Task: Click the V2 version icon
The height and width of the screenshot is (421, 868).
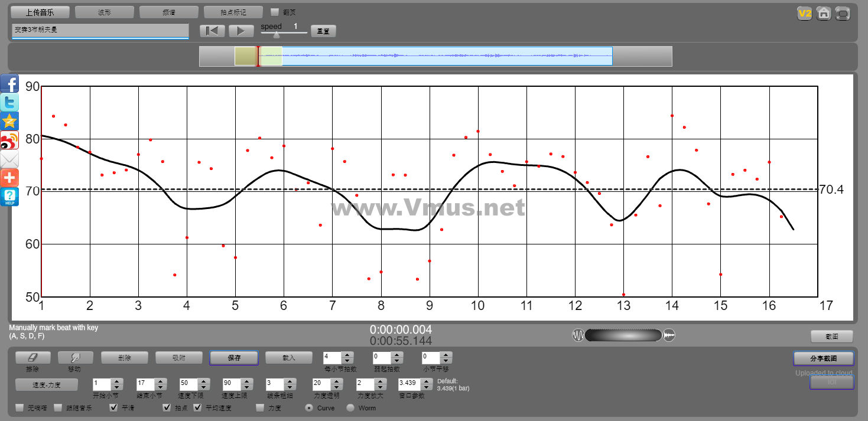Action: click(x=804, y=14)
